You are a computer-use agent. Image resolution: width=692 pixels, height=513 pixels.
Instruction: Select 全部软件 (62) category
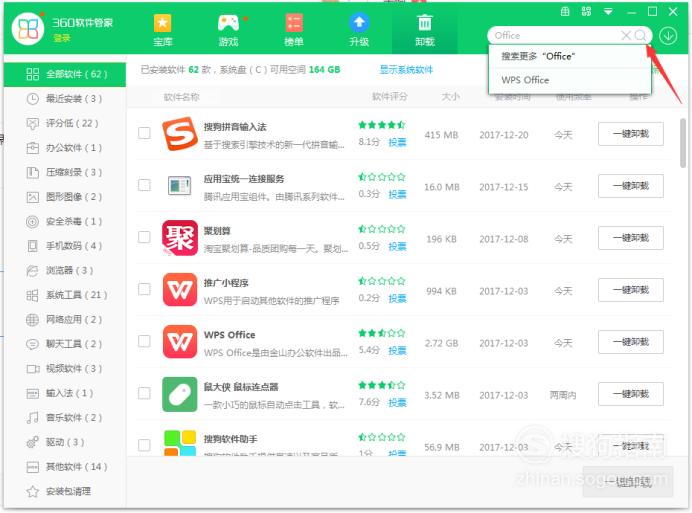[x=65, y=74]
